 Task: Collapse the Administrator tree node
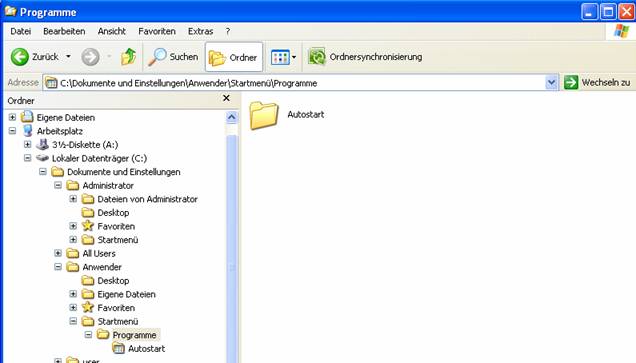pos(58,185)
